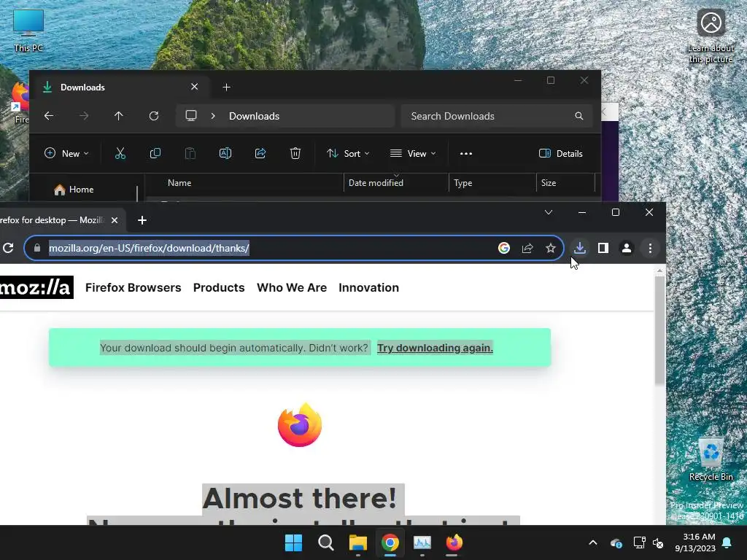Click Copy icon in File Explorer toolbar
Viewport: 747px width, 560px height.
click(x=155, y=153)
